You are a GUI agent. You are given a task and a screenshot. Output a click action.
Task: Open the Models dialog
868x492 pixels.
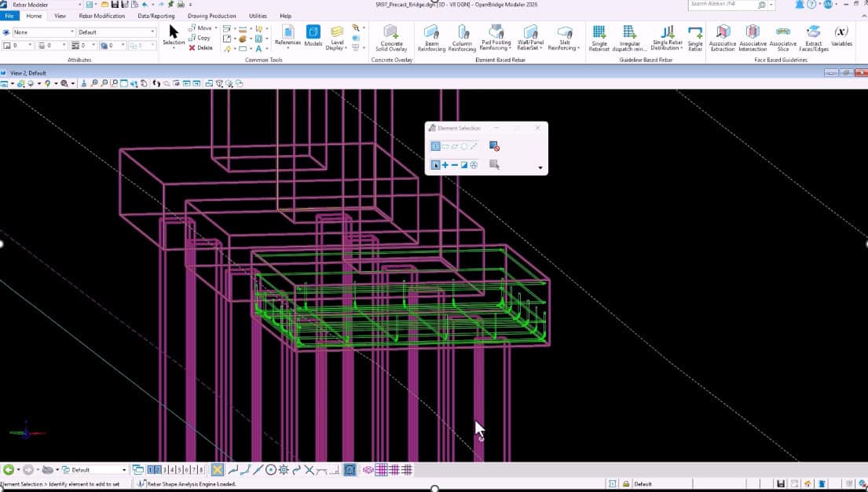click(x=313, y=35)
